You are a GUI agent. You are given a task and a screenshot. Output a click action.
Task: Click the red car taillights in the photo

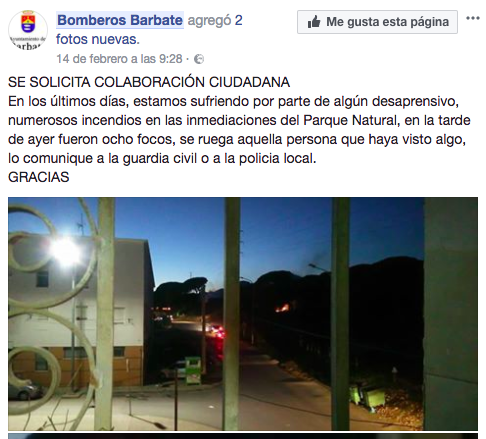pos(216,331)
